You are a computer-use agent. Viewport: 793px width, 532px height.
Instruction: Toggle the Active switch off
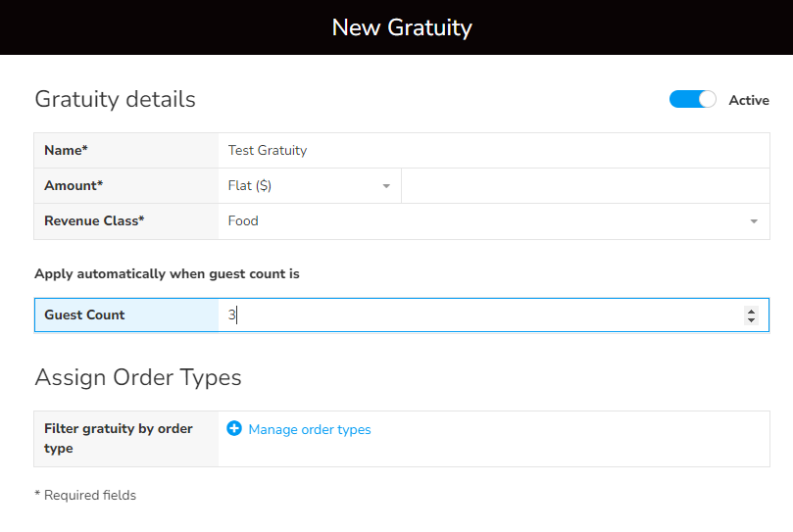[693, 100]
